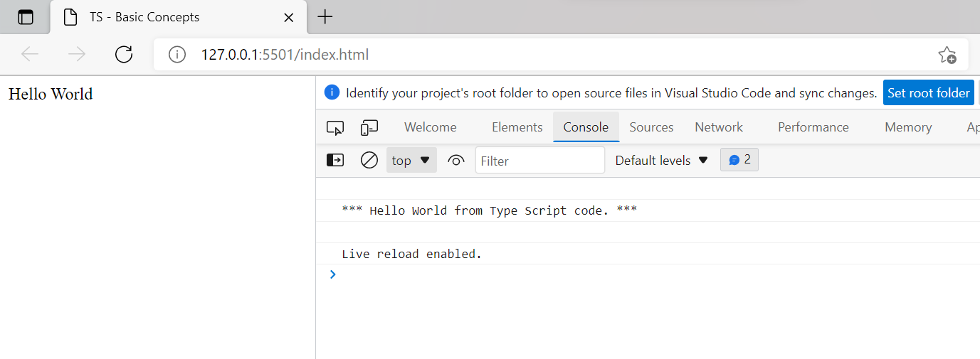This screenshot has width=980, height=359.
Task: Click the Set root folder button
Action: click(x=928, y=93)
